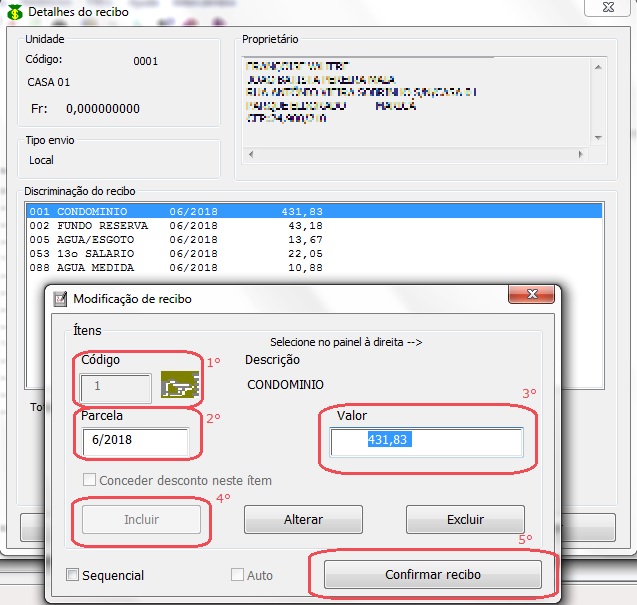This screenshot has width=637, height=605.
Task: Highlight the 088 AGUA MEDIDA row
Action: point(150,268)
